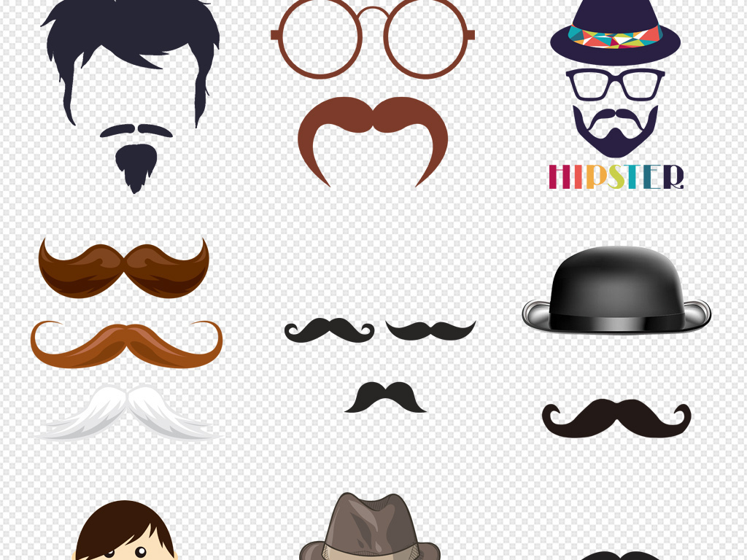Image resolution: width=747 pixels, height=560 pixels.
Task: Select the dark purple beard with mustache
Action: tap(615, 131)
